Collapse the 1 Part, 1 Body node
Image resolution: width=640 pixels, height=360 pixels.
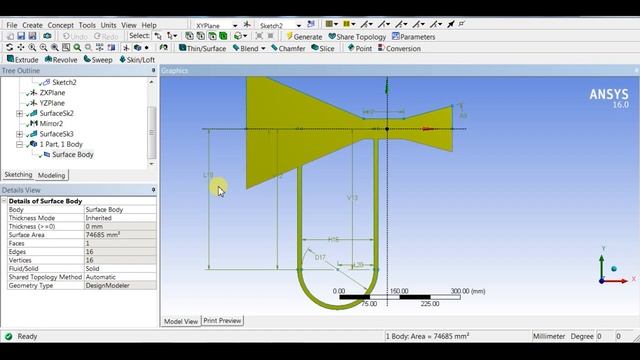(x=19, y=144)
